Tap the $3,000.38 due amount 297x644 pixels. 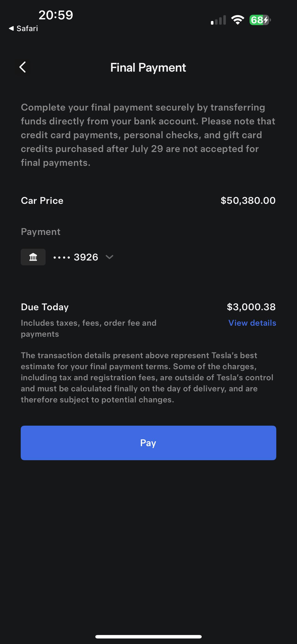[x=251, y=307]
